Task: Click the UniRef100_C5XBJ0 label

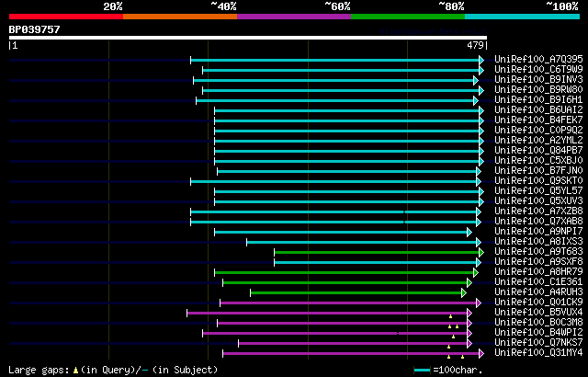Action: click(x=538, y=161)
